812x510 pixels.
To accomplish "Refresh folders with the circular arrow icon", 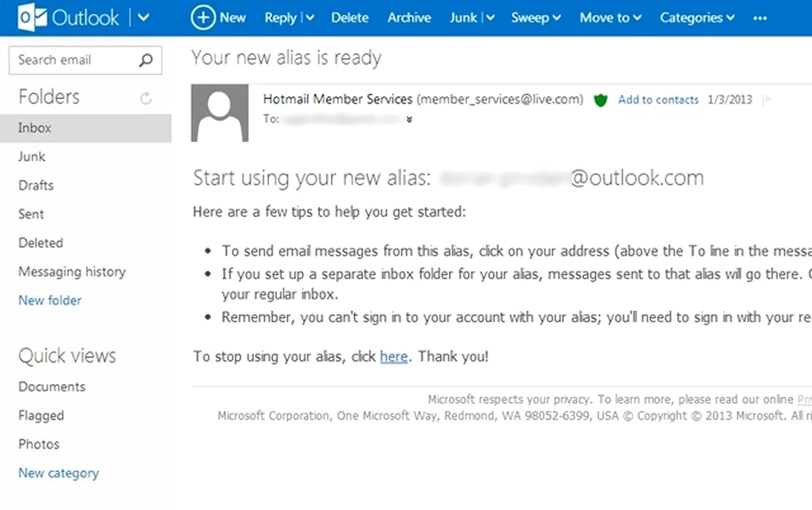I will coord(146,98).
